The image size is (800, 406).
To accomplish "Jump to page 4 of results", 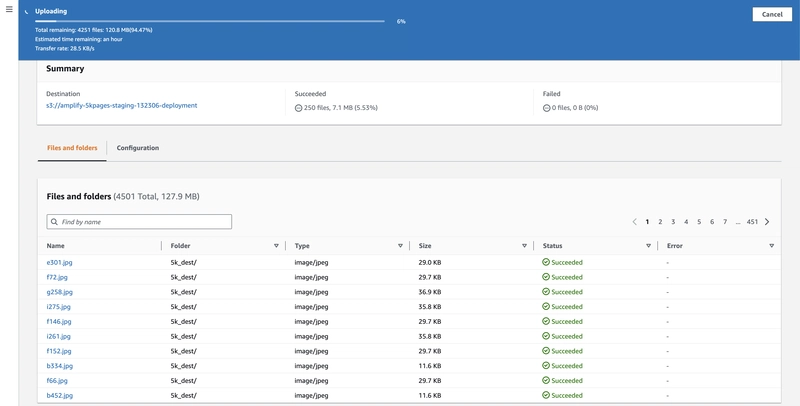I will (686, 222).
